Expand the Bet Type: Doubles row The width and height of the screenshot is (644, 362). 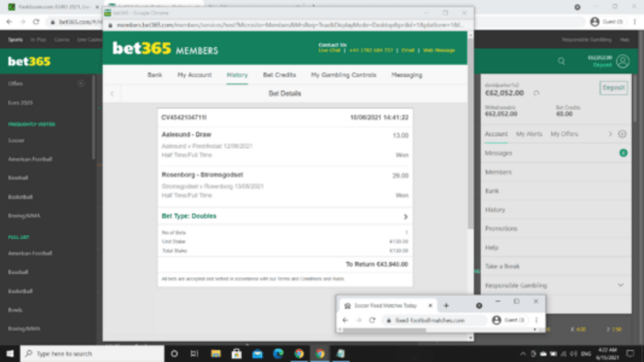tap(285, 216)
